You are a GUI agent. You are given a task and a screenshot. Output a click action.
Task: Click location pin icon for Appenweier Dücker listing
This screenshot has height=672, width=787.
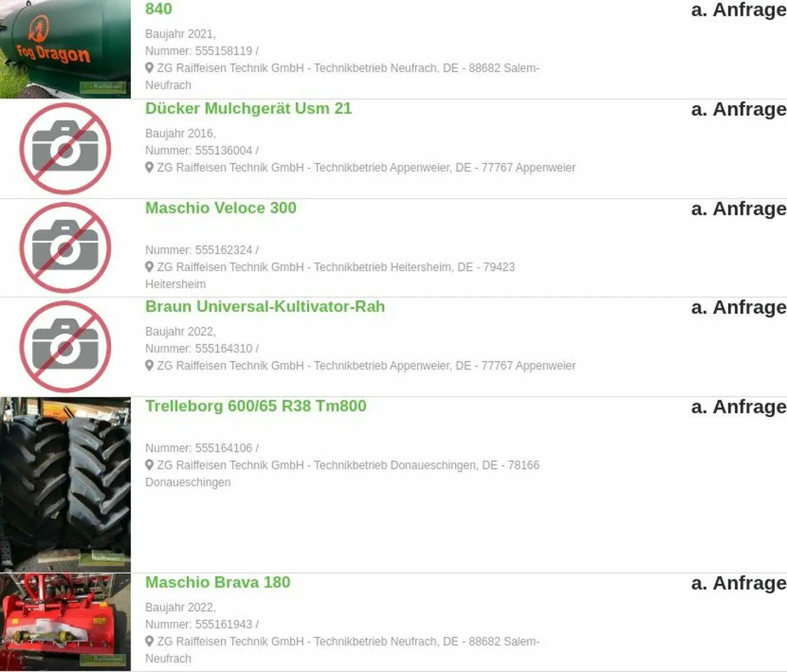click(x=149, y=167)
